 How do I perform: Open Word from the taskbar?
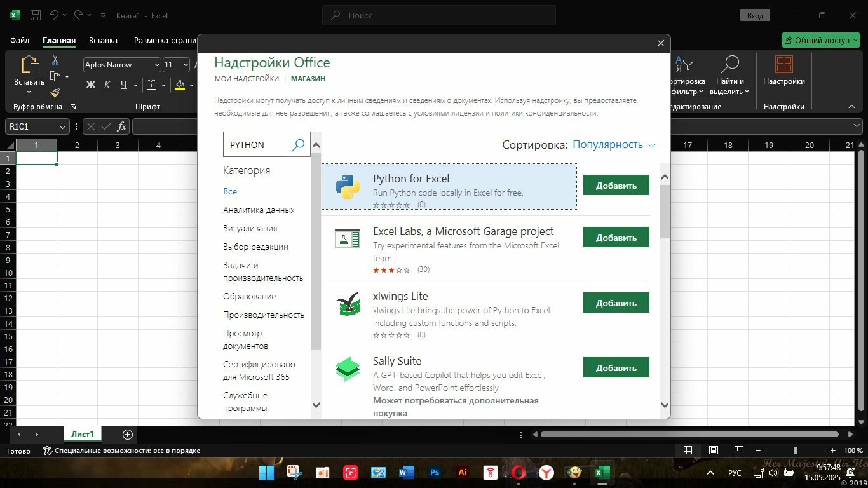click(x=407, y=473)
